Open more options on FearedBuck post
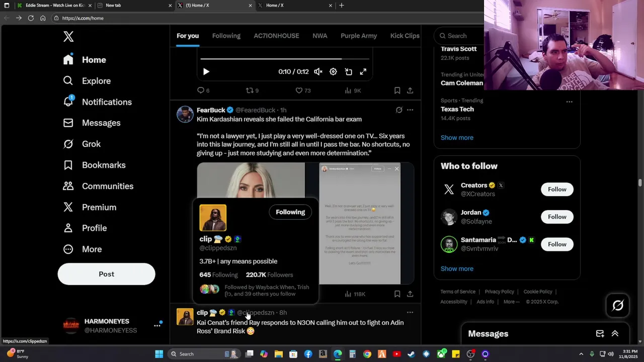 (410, 110)
